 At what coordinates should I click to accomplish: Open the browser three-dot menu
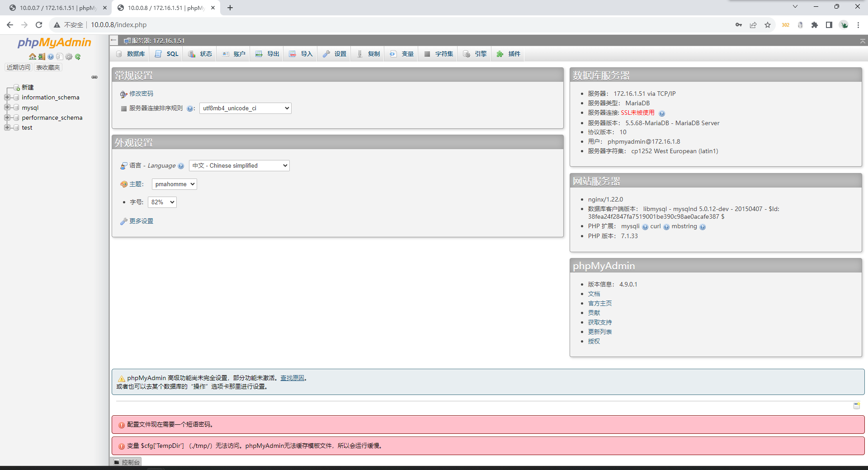tap(858, 25)
